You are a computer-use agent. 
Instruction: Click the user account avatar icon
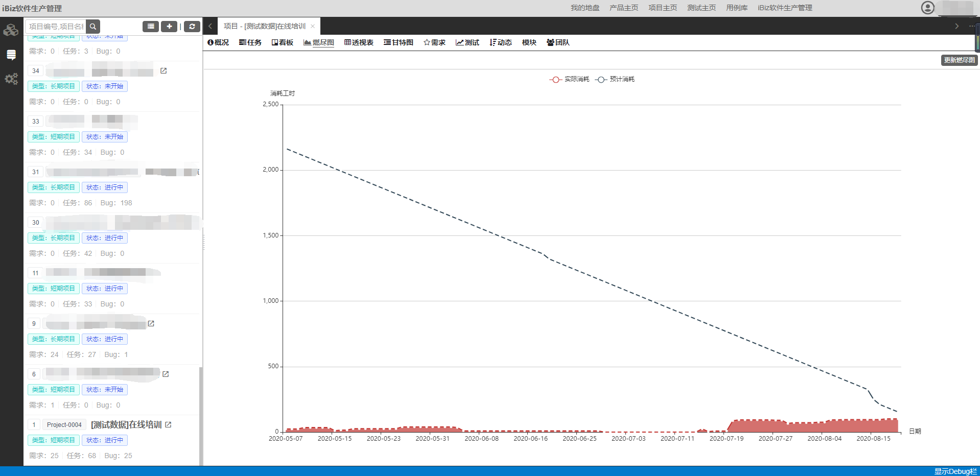click(927, 8)
